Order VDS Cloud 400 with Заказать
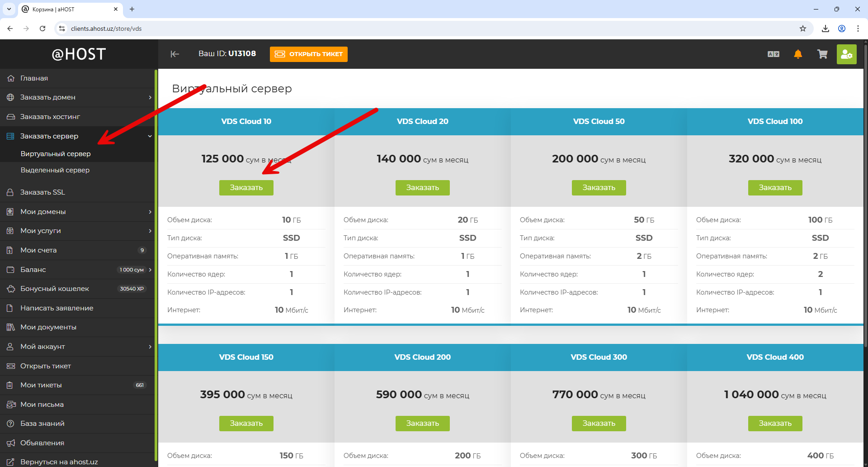This screenshot has height=467, width=868. click(775, 424)
